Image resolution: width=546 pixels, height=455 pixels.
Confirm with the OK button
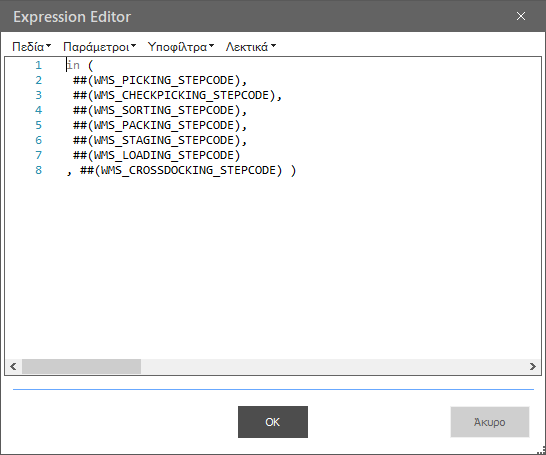[x=273, y=422]
